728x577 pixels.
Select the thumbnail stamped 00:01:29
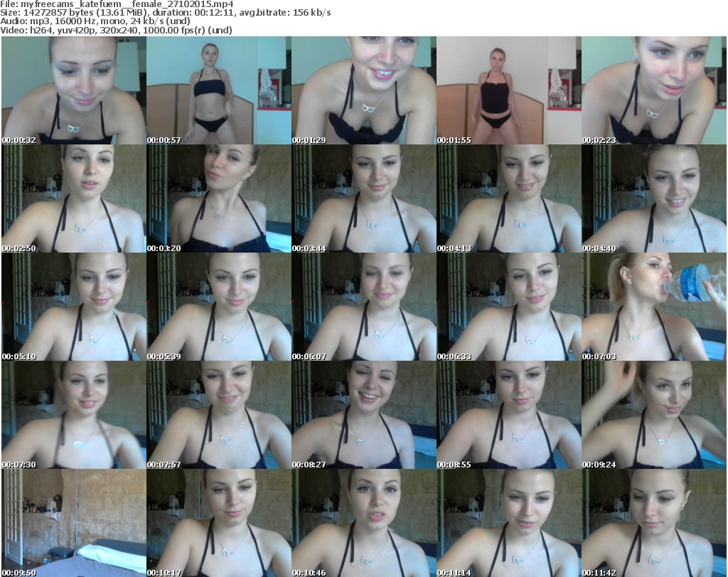click(x=364, y=90)
